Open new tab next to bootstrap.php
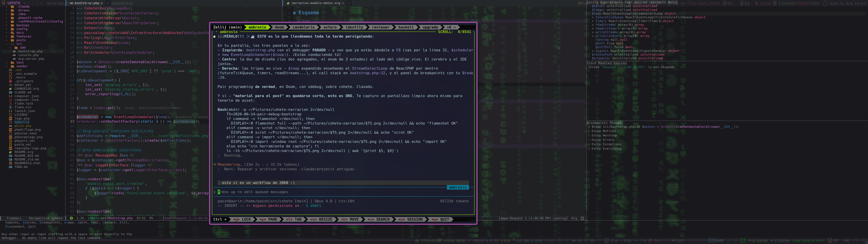 pos(108,3)
